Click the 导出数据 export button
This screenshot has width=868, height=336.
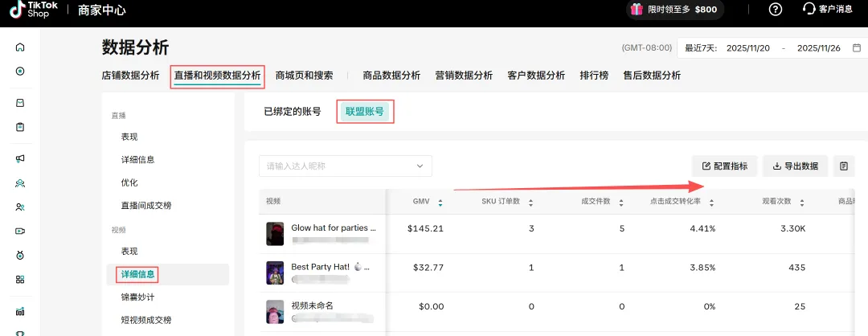795,166
